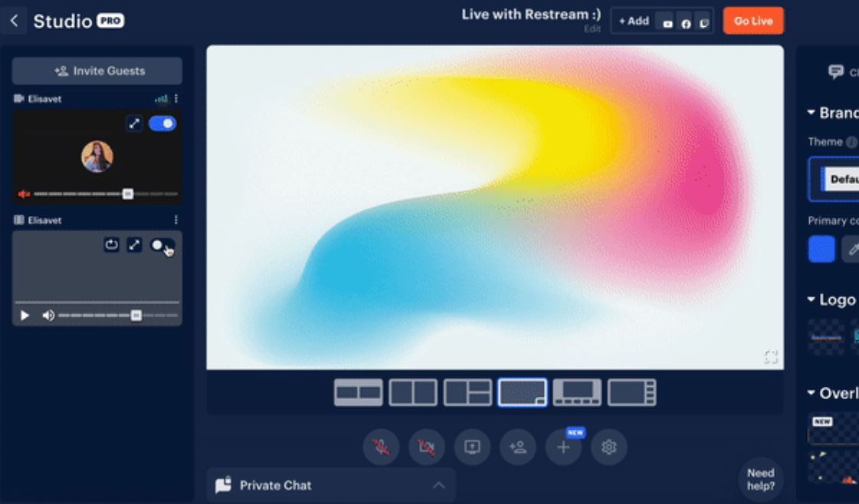Choose the single fullscreen layout thumbnail
Image resolution: width=859 pixels, height=504 pixels.
coord(522,391)
